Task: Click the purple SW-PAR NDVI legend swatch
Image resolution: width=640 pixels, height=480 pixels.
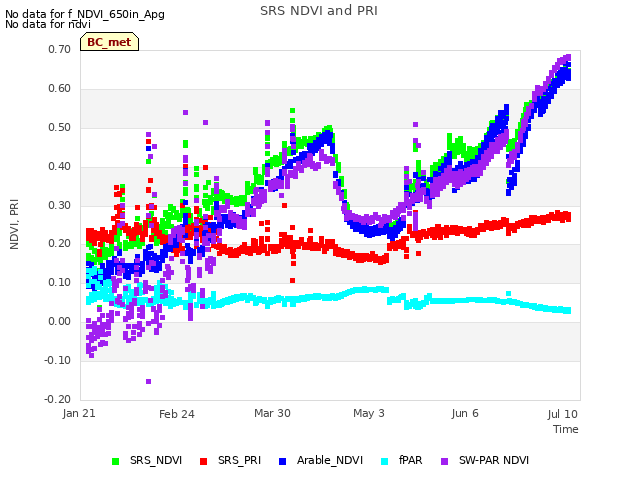Action: 444,461
